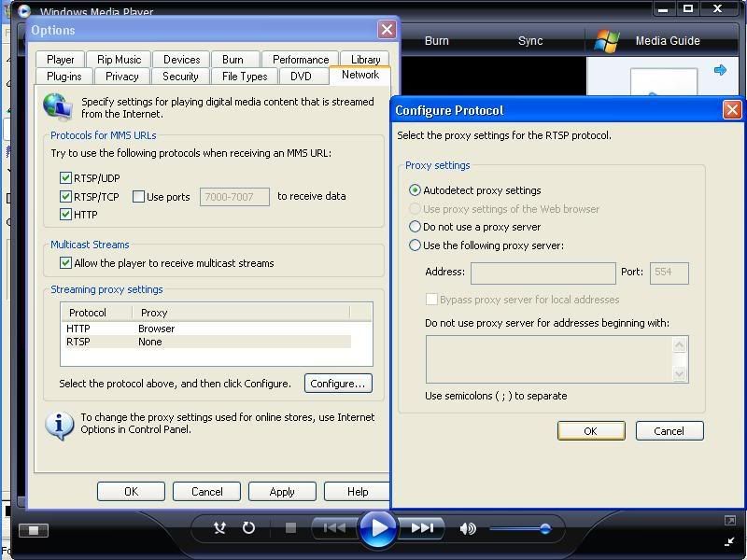The height and width of the screenshot is (560, 747).
Task: Click OK in the Options dialog
Action: [131, 492]
